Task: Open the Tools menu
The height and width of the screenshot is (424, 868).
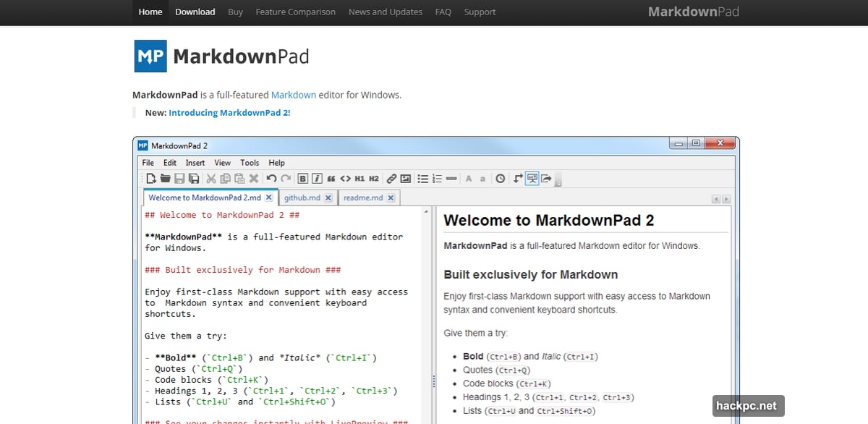Action: (250, 163)
